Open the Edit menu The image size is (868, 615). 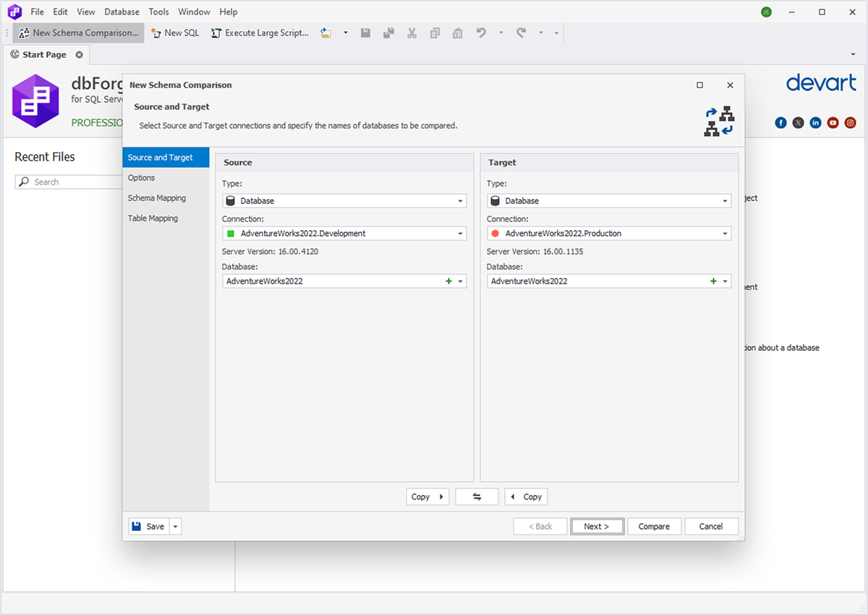[x=60, y=12]
